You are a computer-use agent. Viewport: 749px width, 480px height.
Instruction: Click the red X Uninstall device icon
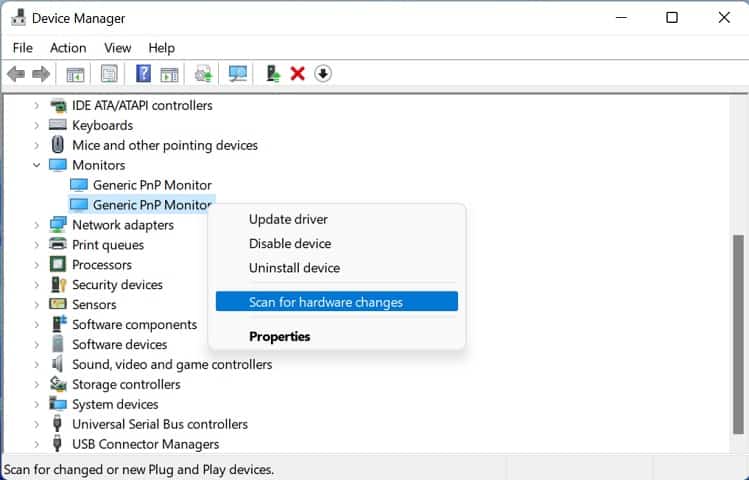(x=297, y=74)
